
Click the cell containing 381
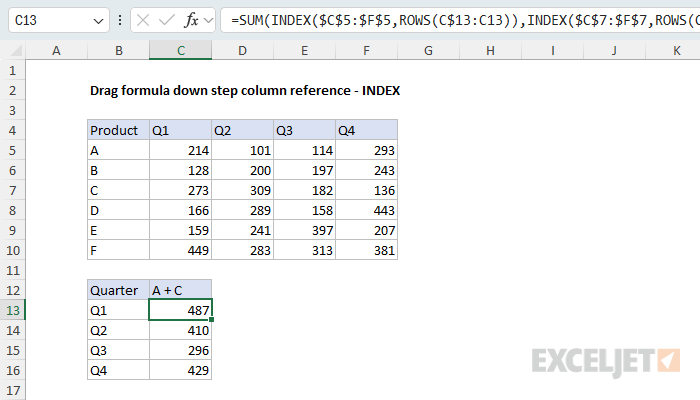pyautogui.click(x=367, y=250)
